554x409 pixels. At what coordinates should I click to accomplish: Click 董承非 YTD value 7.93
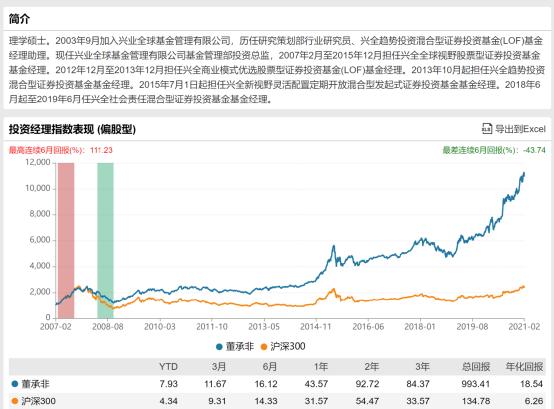[168, 384]
